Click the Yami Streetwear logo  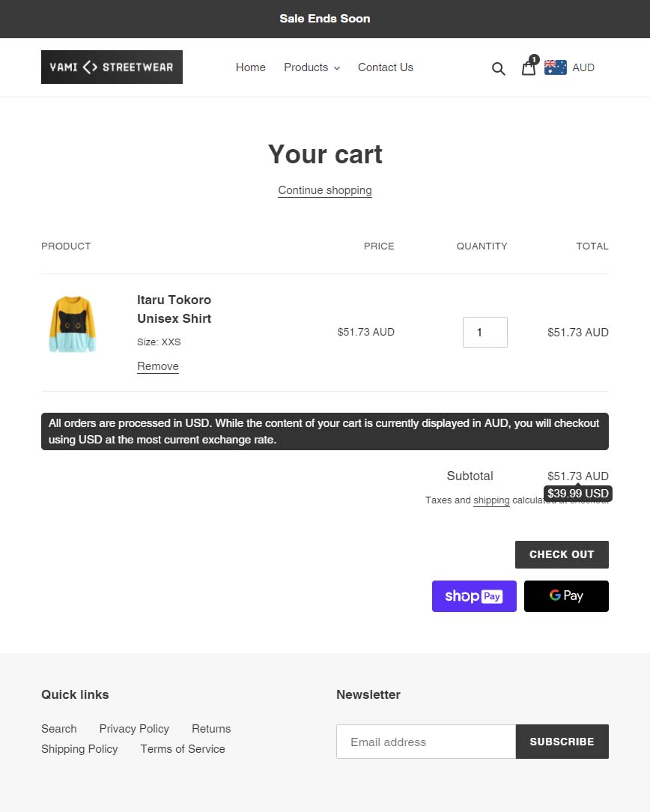pos(112,67)
